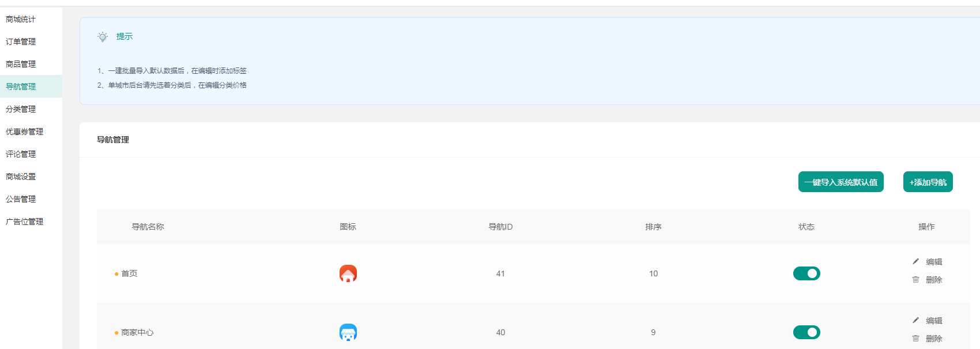The image size is (980, 349).
Task: Click 删除 link in 商家中心 row
Action: coord(934,339)
